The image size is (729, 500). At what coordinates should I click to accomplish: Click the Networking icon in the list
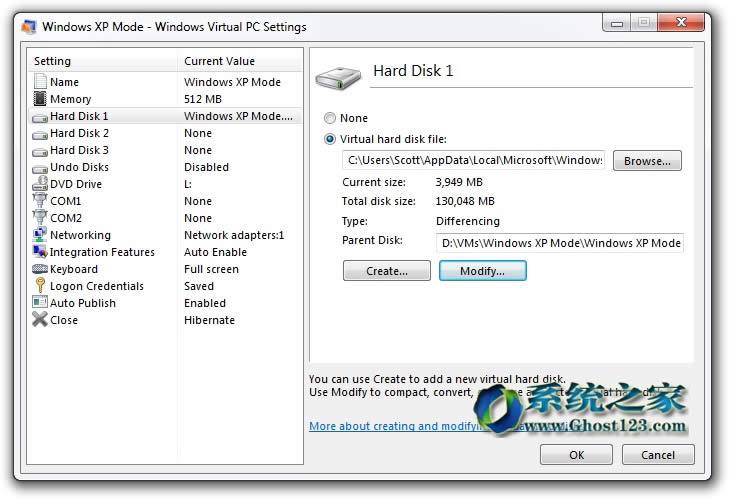40,235
